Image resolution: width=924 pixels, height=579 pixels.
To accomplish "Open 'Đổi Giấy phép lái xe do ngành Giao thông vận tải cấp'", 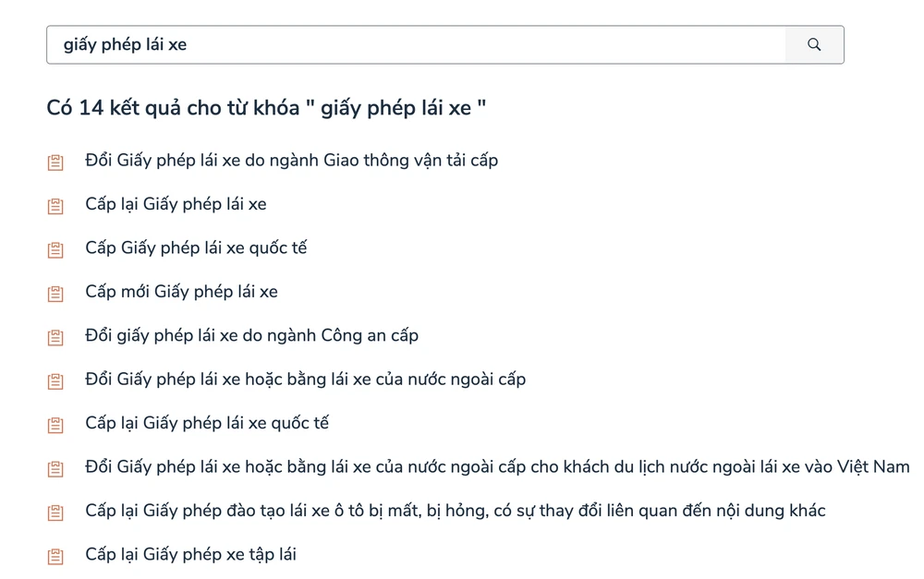I will 290,160.
